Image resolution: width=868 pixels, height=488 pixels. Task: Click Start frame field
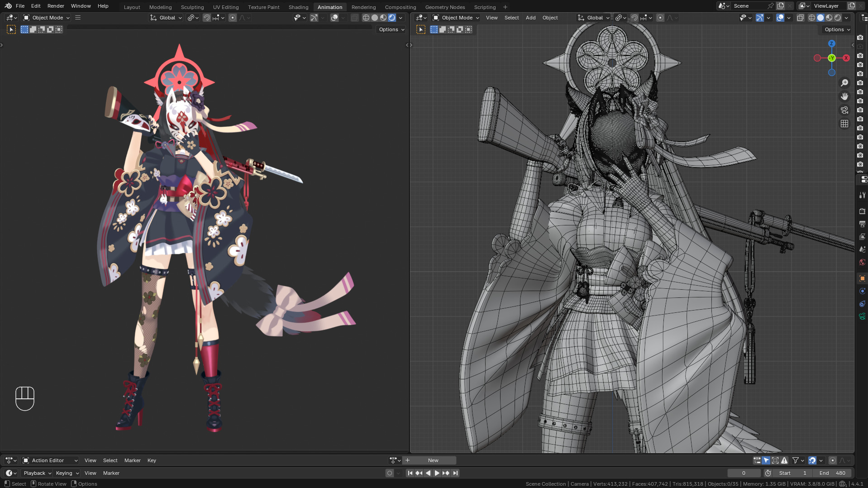(792, 473)
